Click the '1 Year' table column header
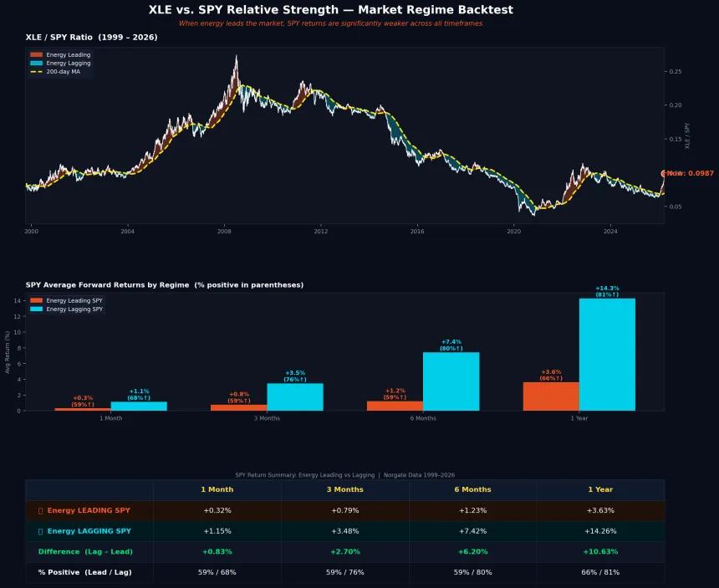Viewport: 719px width, 588px height. click(600, 489)
